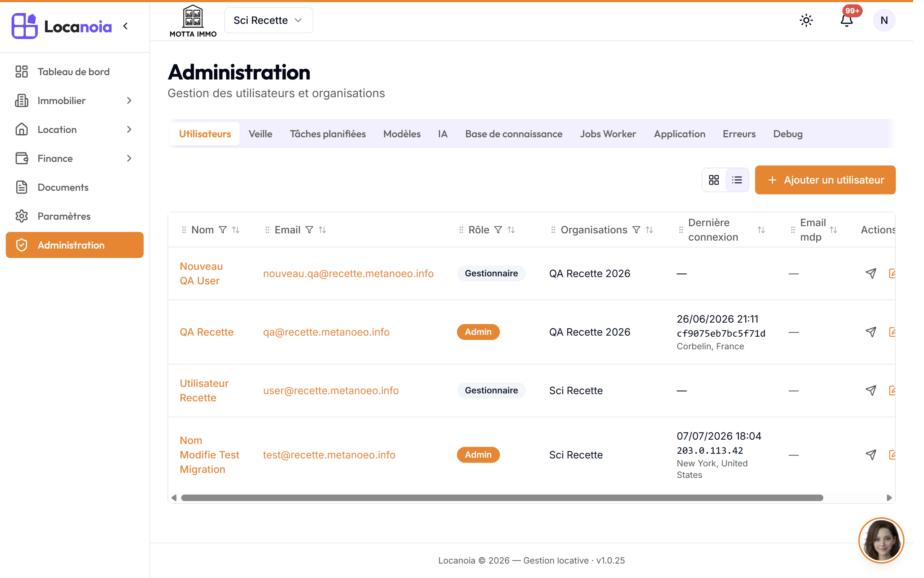Screen dimensions: 924x578
Task: Toggle the light/dark theme sun icon
Action: pyautogui.click(x=806, y=20)
